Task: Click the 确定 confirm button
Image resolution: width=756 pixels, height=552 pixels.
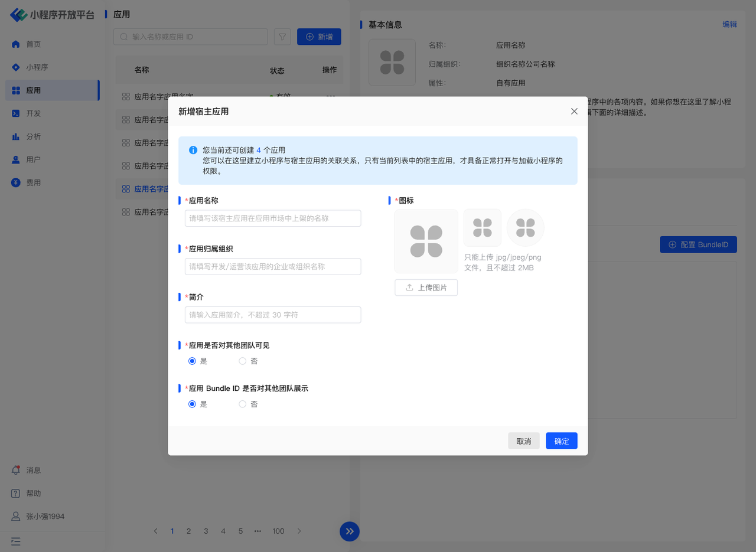Action: [561, 441]
